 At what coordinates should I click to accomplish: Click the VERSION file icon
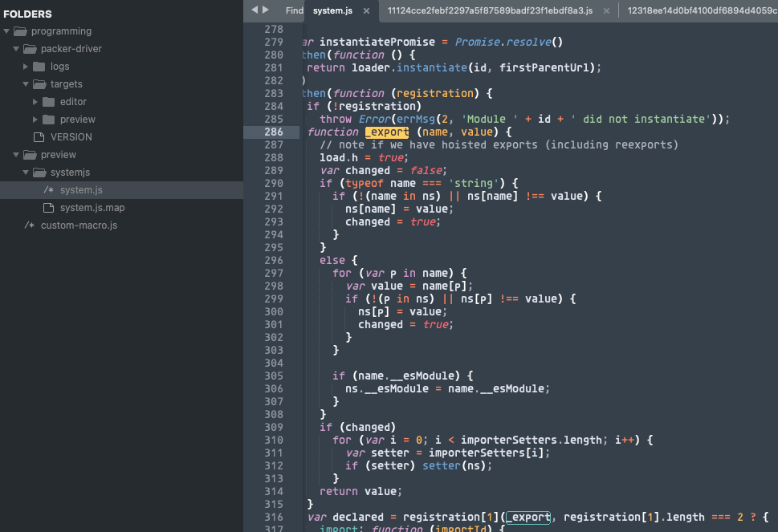pos(39,137)
